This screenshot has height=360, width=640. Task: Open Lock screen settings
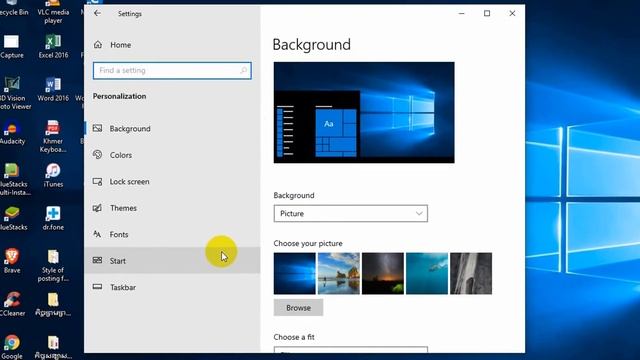tap(172, 182)
